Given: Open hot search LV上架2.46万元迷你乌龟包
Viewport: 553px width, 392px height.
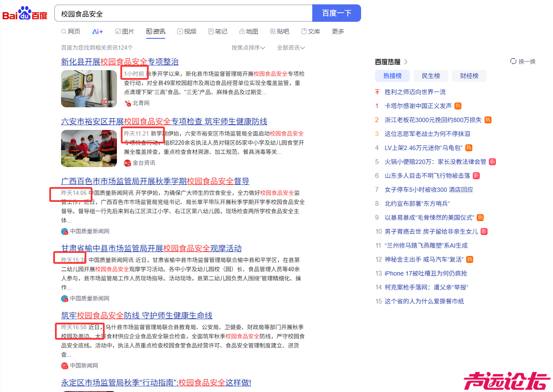Looking at the screenshot, I should (423, 148).
